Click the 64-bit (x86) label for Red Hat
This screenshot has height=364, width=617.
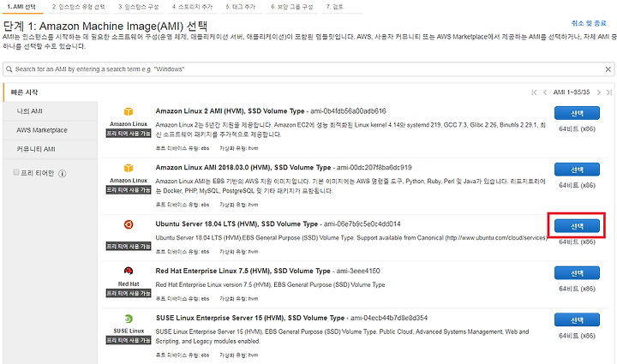[577, 289]
